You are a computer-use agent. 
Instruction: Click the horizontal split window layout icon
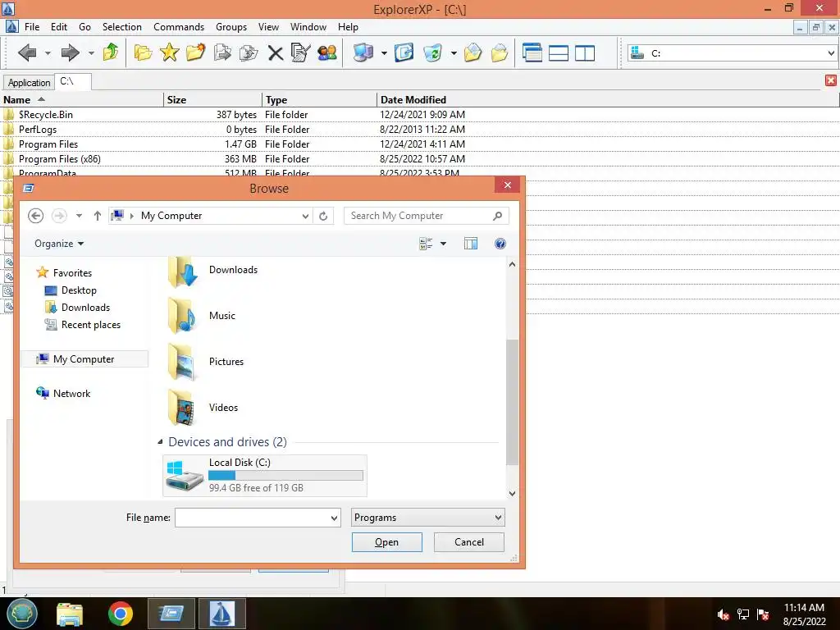[558, 53]
